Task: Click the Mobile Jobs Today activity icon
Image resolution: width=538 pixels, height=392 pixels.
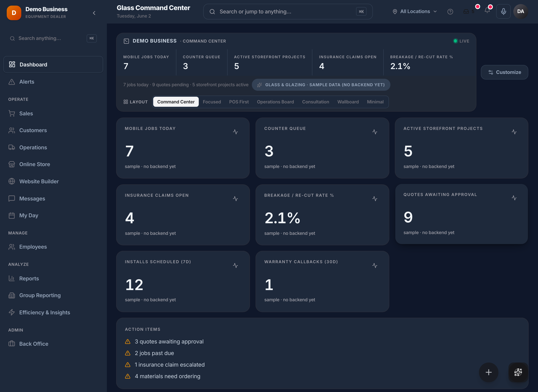Action: [x=235, y=132]
